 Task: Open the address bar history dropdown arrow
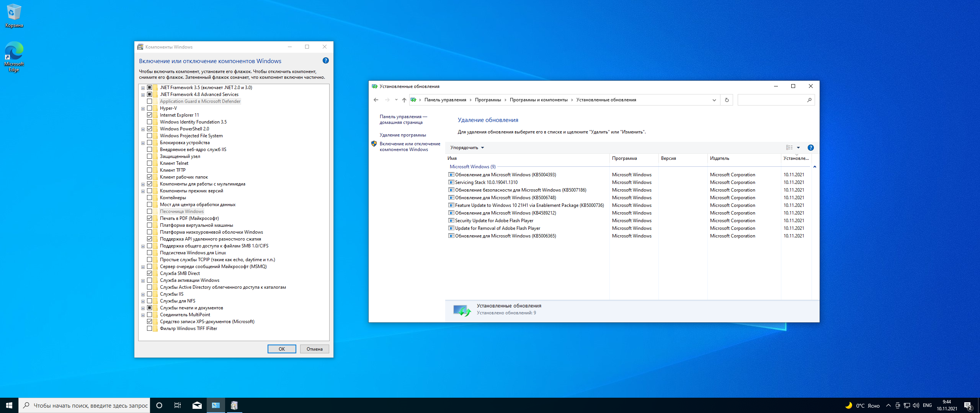(714, 100)
